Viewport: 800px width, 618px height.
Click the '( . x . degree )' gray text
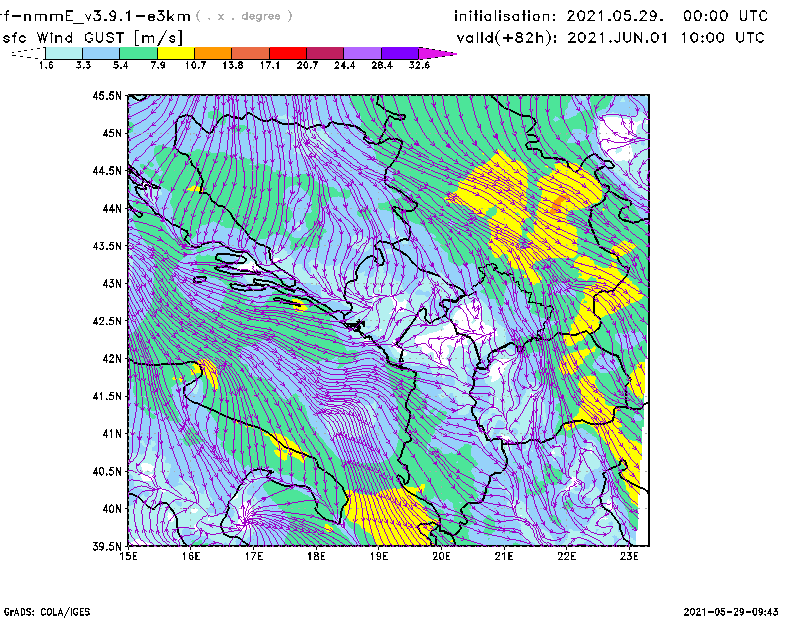tap(244, 16)
